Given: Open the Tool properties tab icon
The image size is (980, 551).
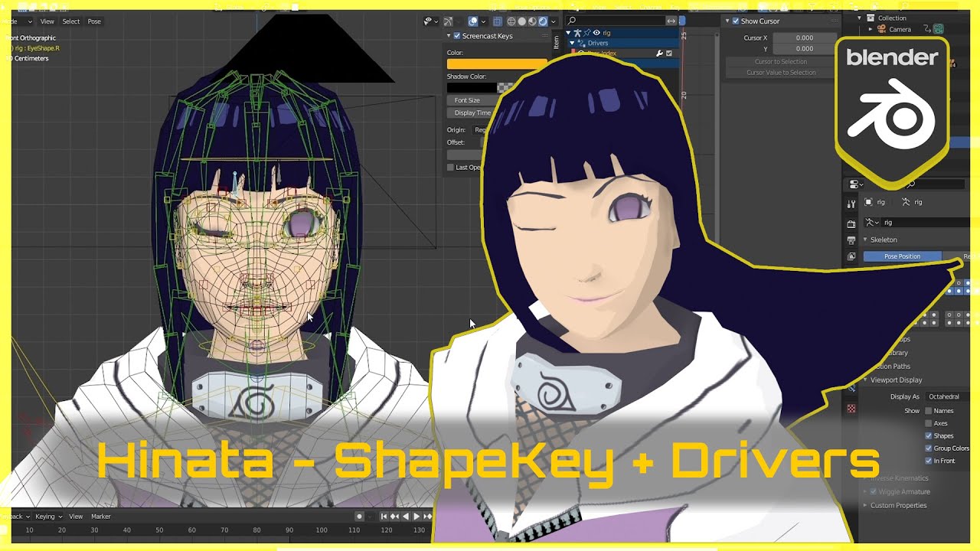Looking at the screenshot, I should pos(851,205).
